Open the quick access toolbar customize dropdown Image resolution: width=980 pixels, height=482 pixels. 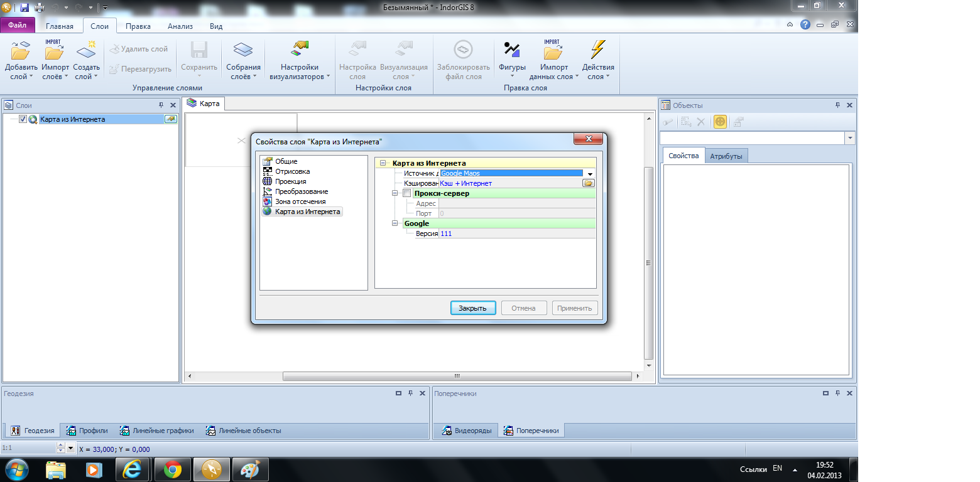click(104, 8)
